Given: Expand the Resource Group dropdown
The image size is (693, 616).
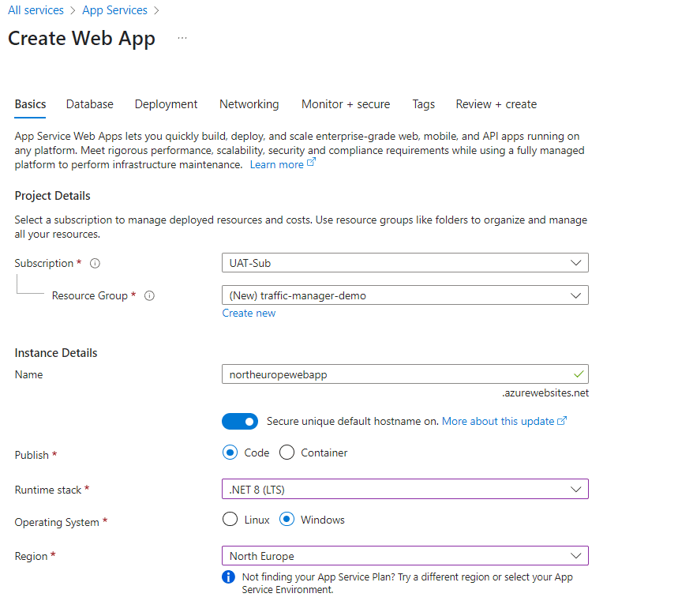Looking at the screenshot, I should (405, 295).
